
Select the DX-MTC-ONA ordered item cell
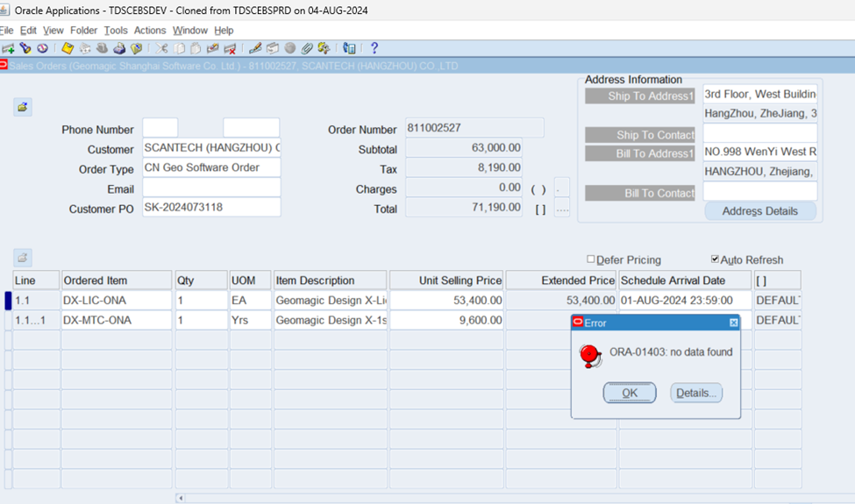pyautogui.click(x=117, y=321)
